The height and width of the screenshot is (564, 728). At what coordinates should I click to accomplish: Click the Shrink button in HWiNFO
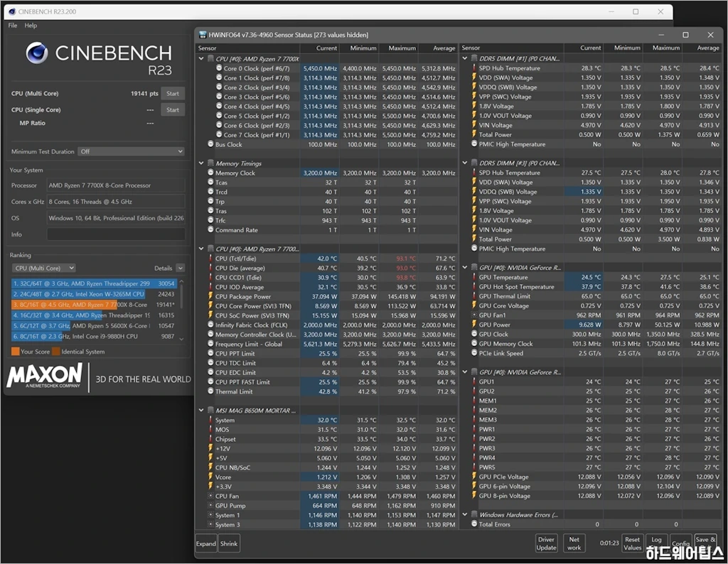(x=229, y=543)
